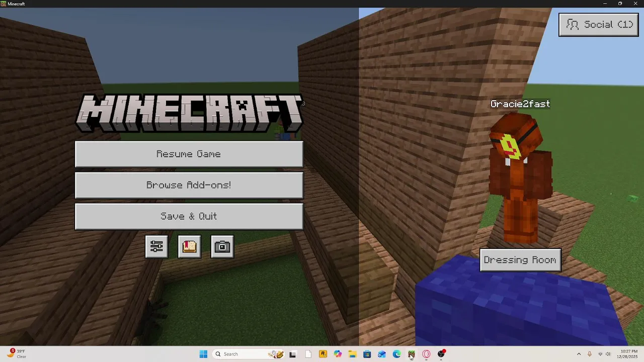Click the Minecraft taskbar icon
The image size is (644, 362).
click(x=411, y=354)
